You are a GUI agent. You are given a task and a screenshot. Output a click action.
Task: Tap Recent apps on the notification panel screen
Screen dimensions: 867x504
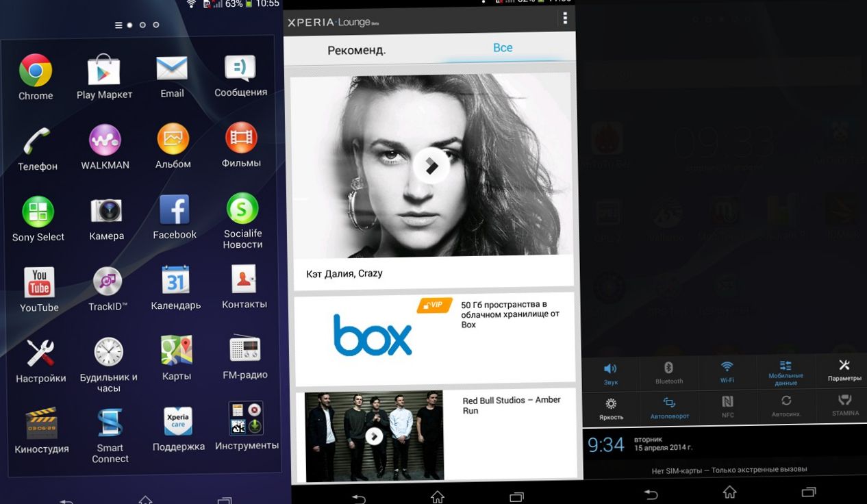coord(809,492)
